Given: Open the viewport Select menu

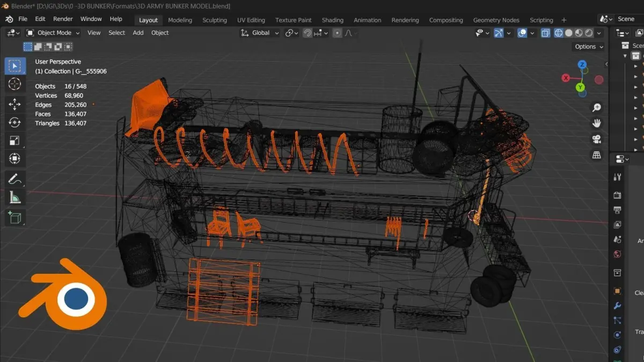Looking at the screenshot, I should tap(116, 33).
